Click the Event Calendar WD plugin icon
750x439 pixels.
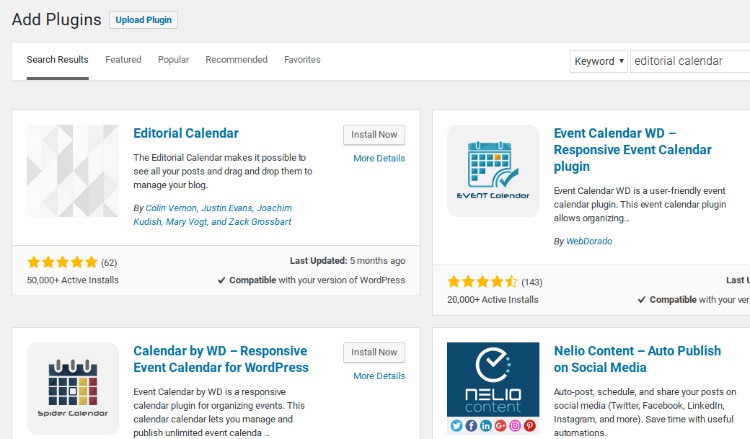[x=493, y=171]
